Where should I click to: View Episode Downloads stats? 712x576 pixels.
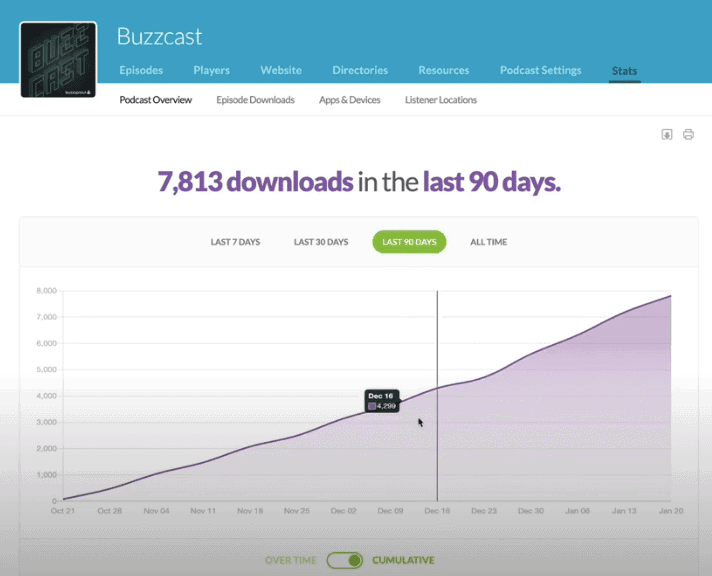tap(255, 100)
